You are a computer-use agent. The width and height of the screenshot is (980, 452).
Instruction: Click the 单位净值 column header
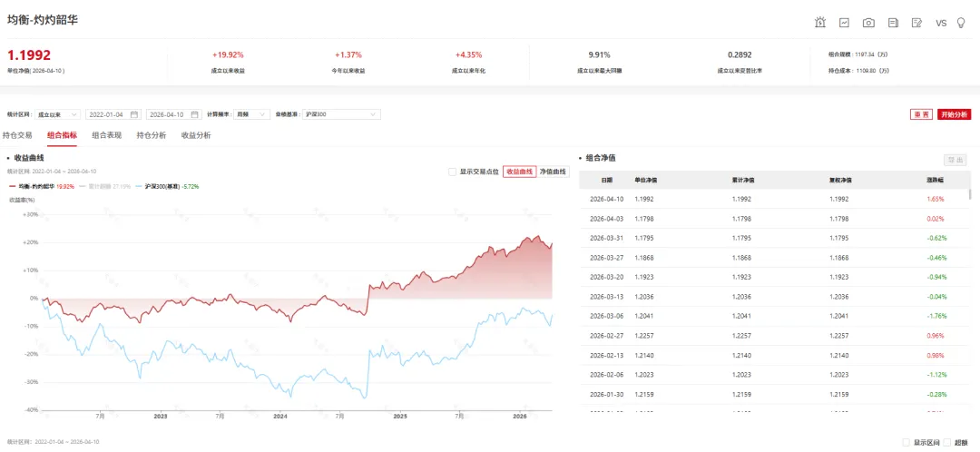[644, 180]
